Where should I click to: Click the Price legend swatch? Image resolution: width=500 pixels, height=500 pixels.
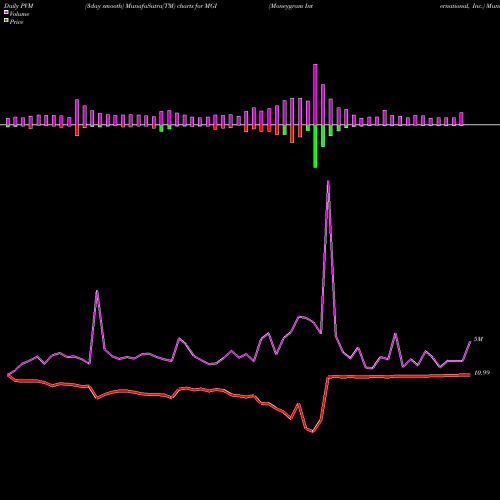(x=6, y=20)
